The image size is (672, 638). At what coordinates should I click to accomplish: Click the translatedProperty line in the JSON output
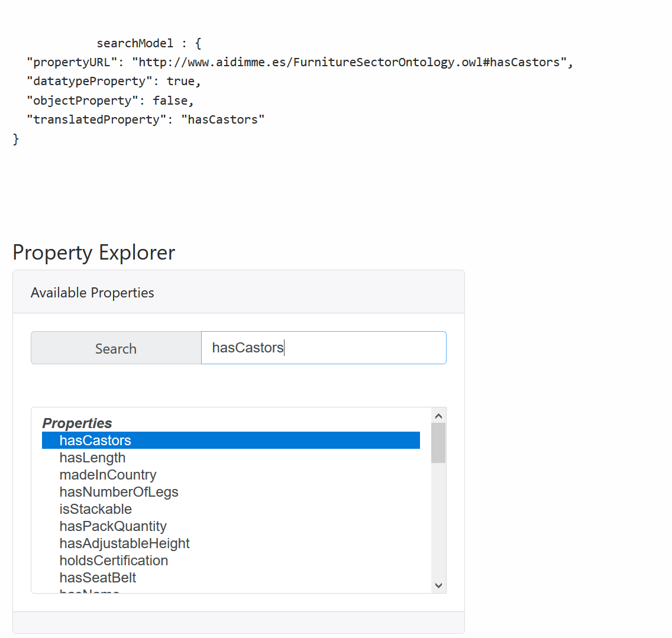[x=144, y=119]
